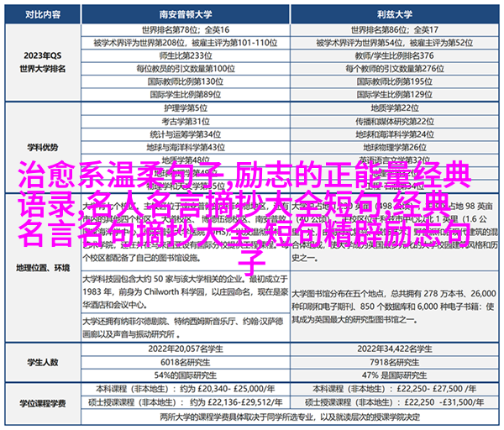Click the 学生人数 row label
Viewport: 504px width, 430px height.
click(x=43, y=363)
